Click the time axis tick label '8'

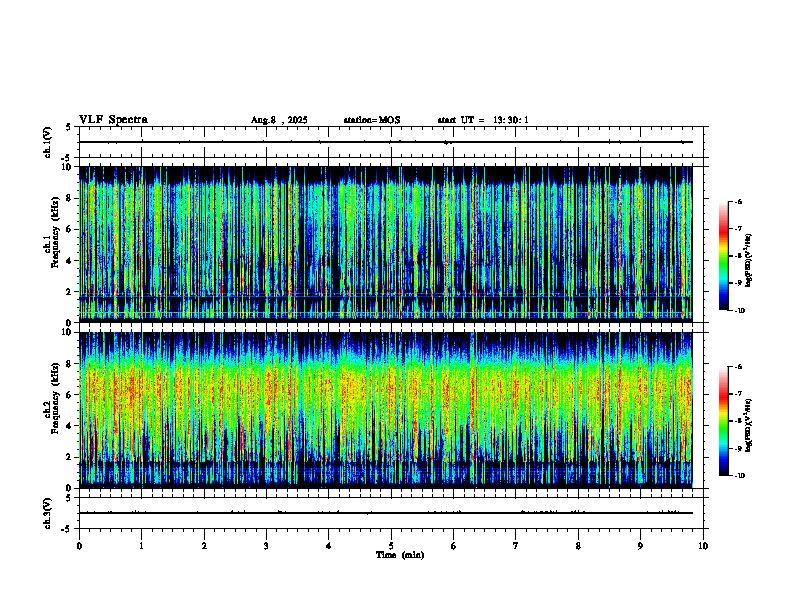578,546
